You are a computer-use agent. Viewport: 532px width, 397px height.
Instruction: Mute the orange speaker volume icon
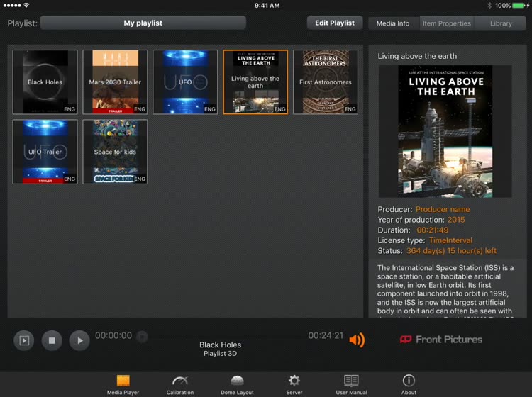[357, 340]
